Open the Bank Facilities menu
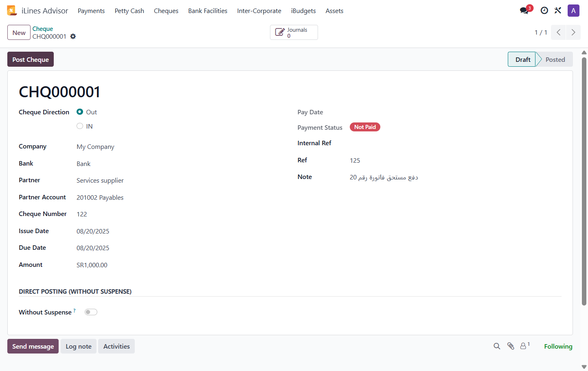588x371 pixels. click(x=208, y=11)
